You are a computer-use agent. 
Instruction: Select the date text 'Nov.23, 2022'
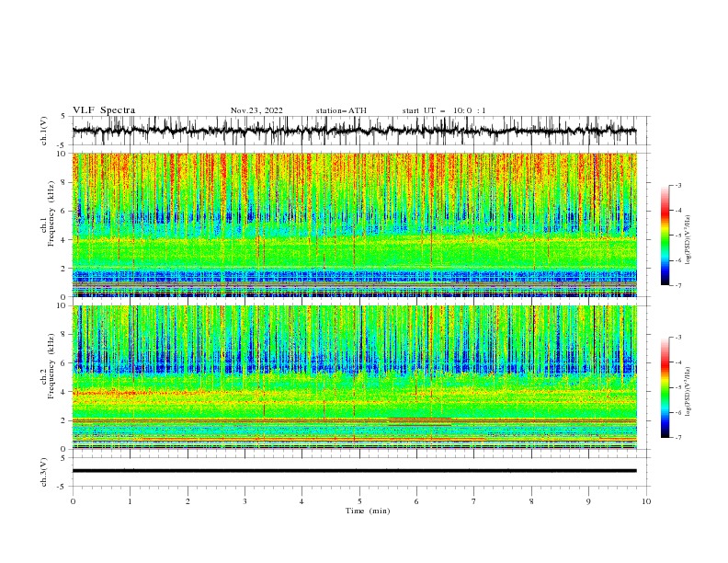coord(256,110)
